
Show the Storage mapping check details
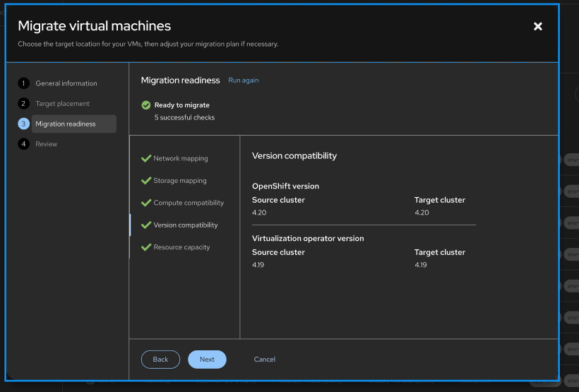click(x=180, y=181)
